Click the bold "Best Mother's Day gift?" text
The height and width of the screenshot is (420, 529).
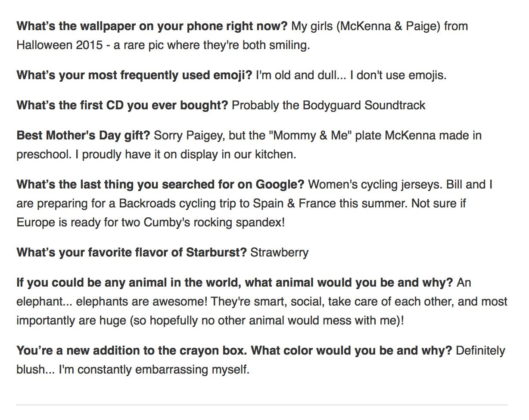pos(83,136)
